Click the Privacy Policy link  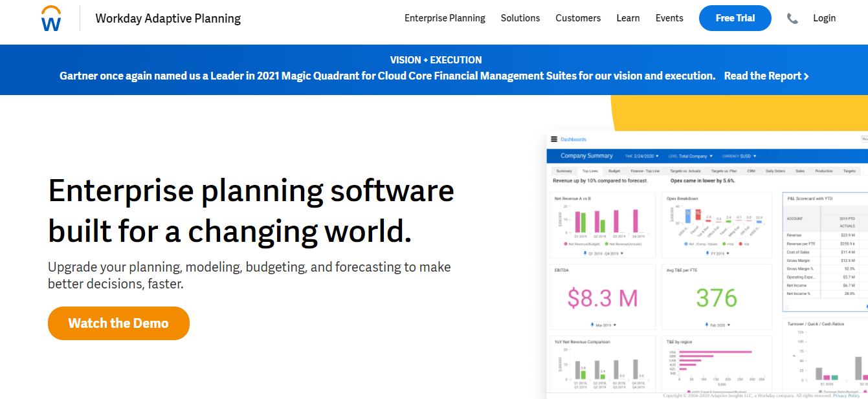click(847, 395)
